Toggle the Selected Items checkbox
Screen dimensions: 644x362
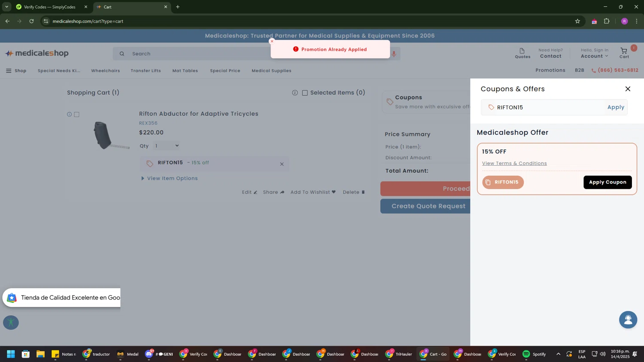[x=305, y=93]
